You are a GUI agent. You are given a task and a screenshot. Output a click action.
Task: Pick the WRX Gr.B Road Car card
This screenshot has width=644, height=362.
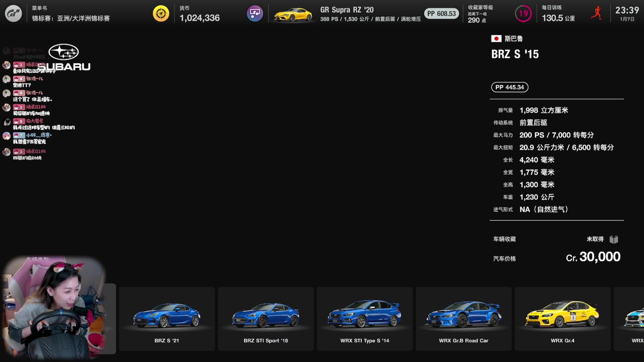pyautogui.click(x=464, y=319)
